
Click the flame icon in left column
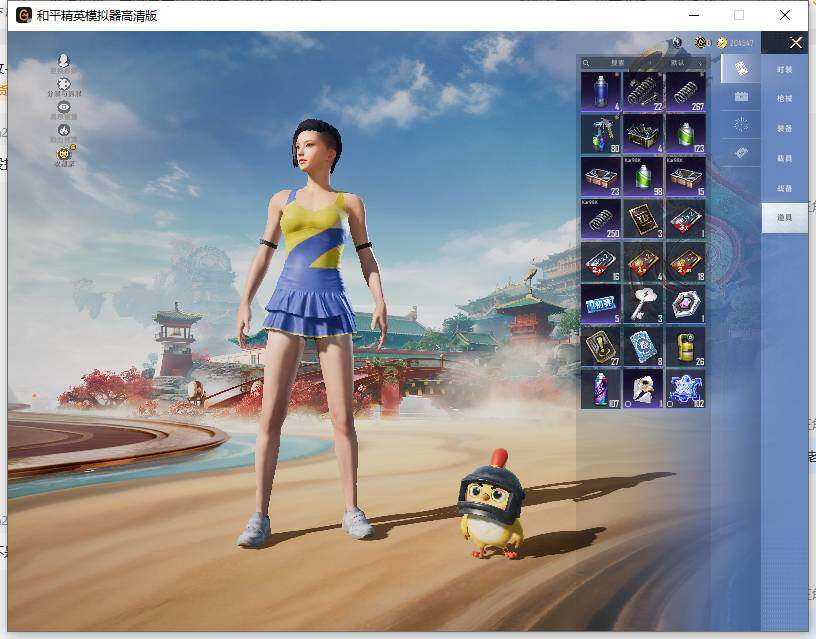pos(63,130)
